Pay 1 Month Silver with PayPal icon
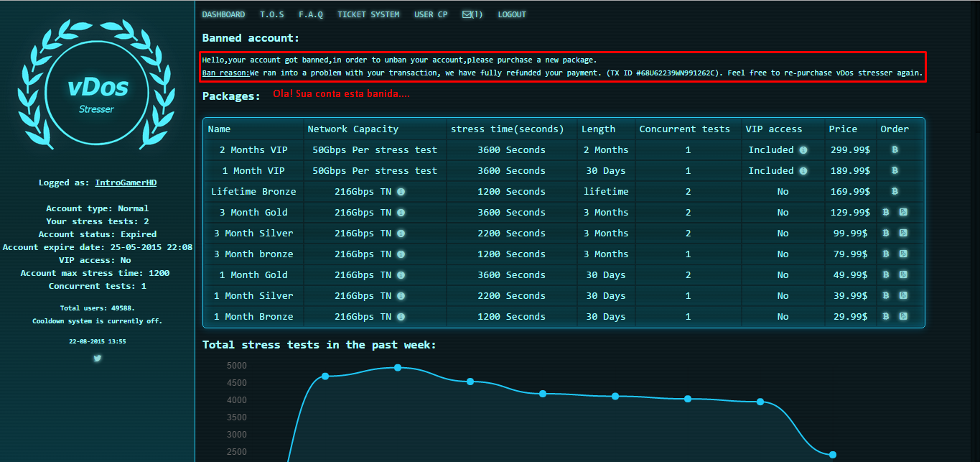The height and width of the screenshot is (462, 980). [903, 296]
